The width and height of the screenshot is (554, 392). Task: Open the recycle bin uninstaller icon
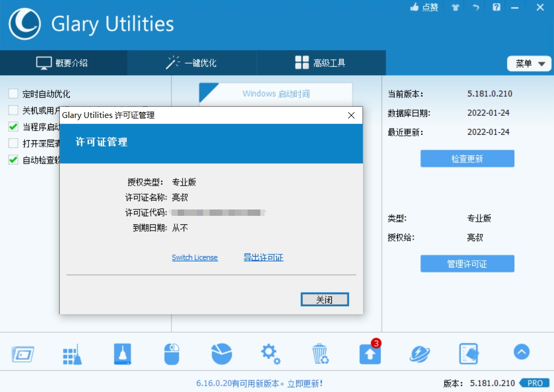(320, 354)
